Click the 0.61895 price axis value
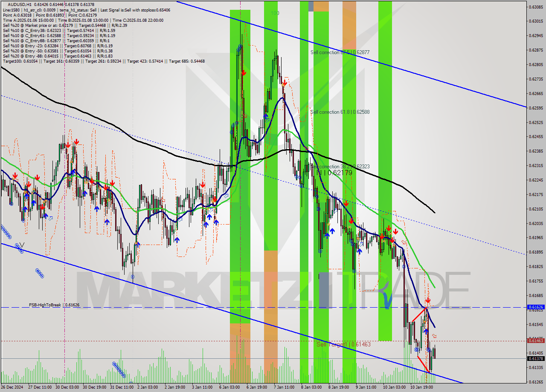Screen dimensions: 546x392 pos(535,252)
